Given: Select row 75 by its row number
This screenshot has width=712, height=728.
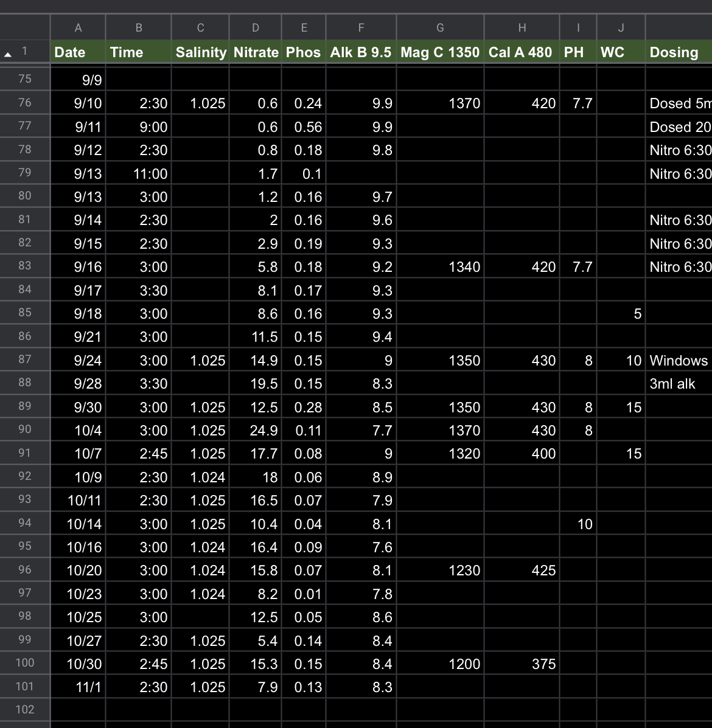Looking at the screenshot, I should pyautogui.click(x=25, y=79).
